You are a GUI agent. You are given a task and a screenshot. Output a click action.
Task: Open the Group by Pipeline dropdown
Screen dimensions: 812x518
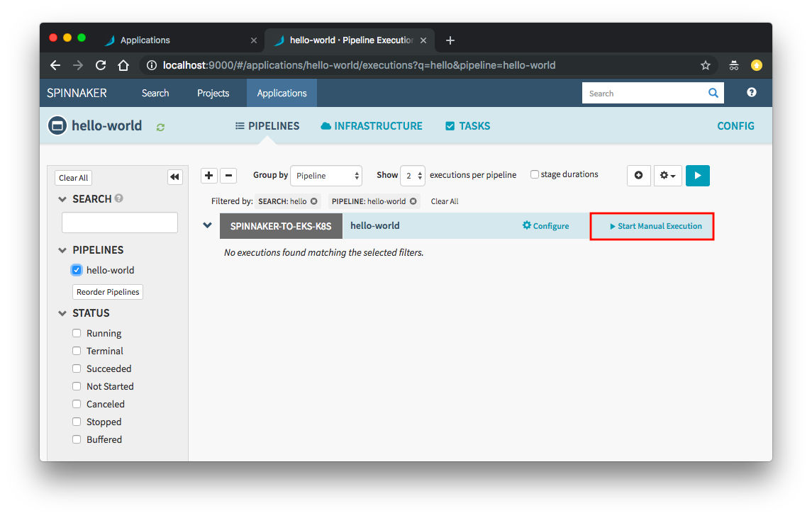point(326,176)
